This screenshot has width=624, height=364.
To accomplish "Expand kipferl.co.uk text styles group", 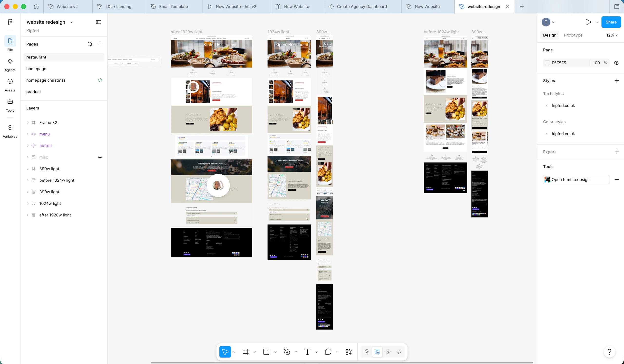I will point(546,106).
